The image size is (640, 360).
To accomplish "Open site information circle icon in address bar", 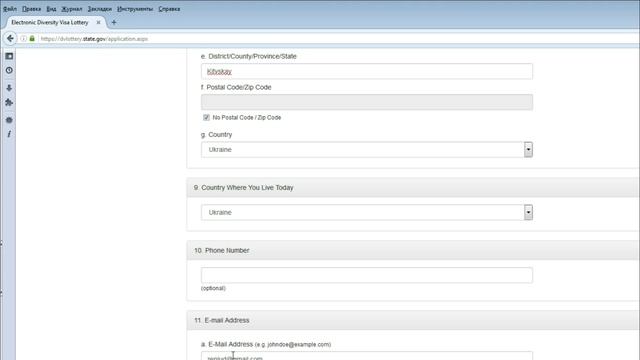I will pos(24,38).
